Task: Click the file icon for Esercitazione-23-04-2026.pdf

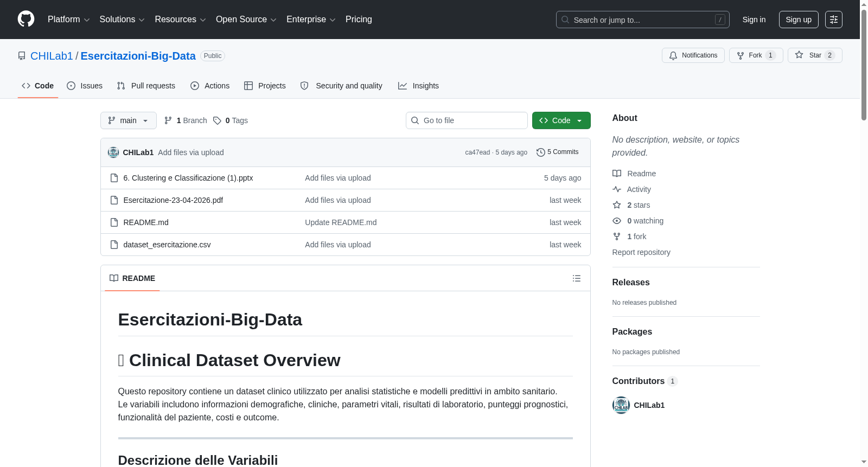Action: (114, 200)
